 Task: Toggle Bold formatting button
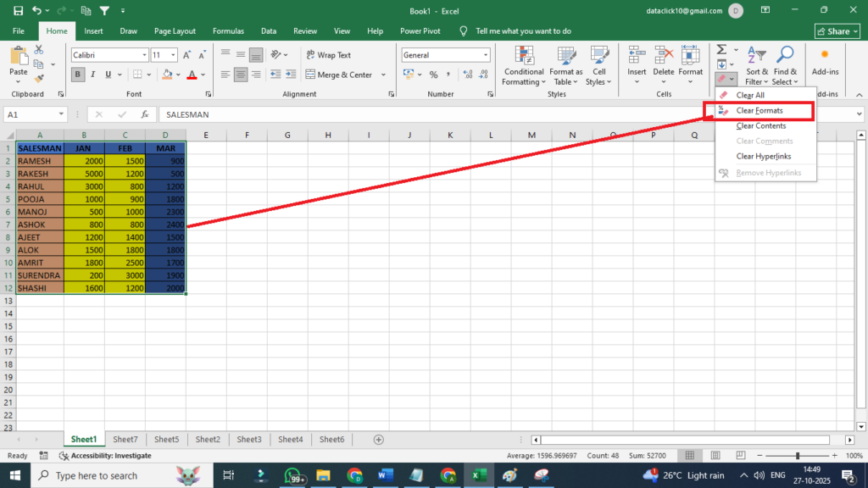(x=79, y=75)
